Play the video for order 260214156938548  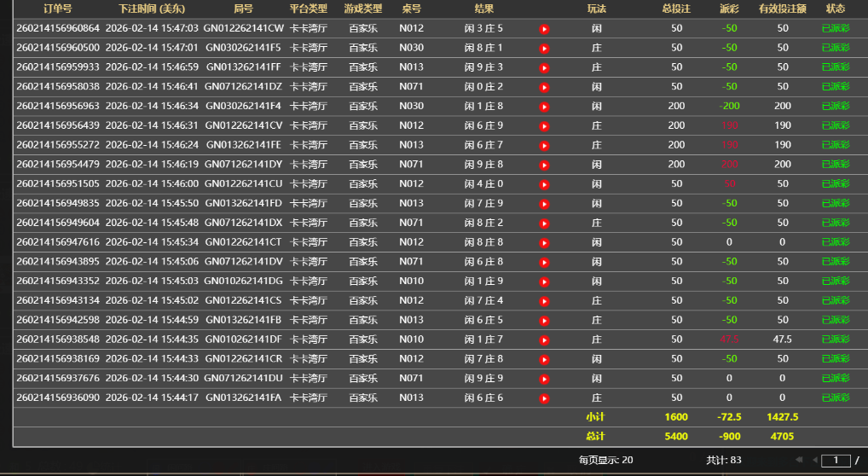544,340
